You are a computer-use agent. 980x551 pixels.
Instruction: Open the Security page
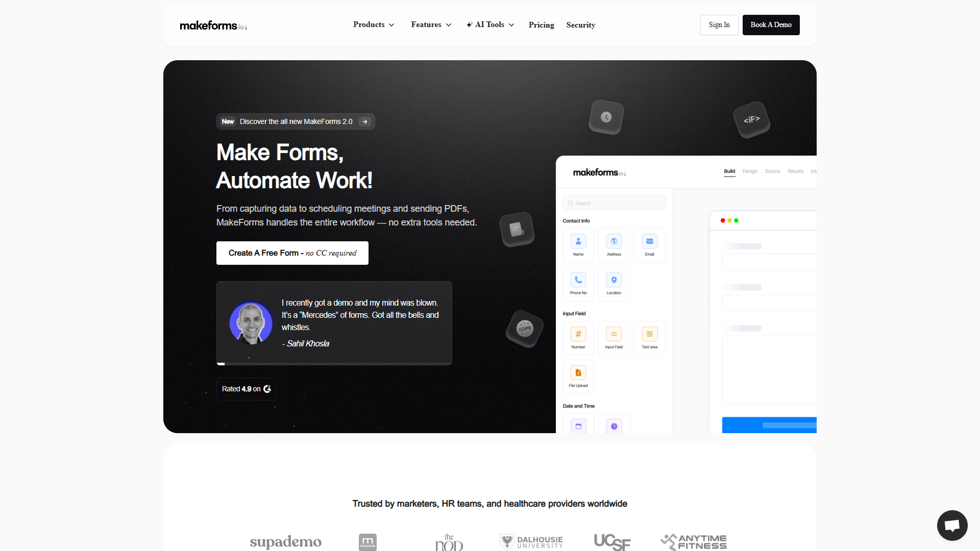581,25
